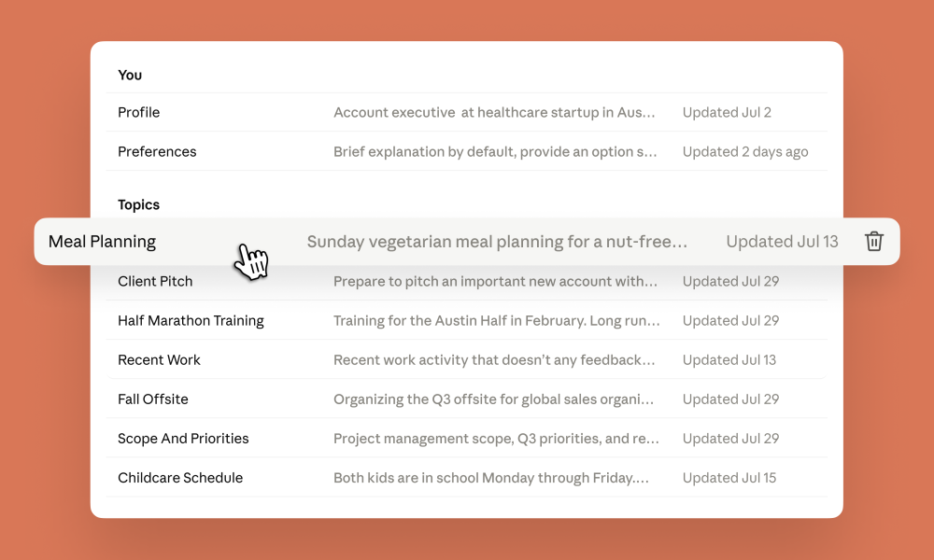
Task: Click Updated Jul 13 on Meal Planning row
Action: tap(782, 242)
